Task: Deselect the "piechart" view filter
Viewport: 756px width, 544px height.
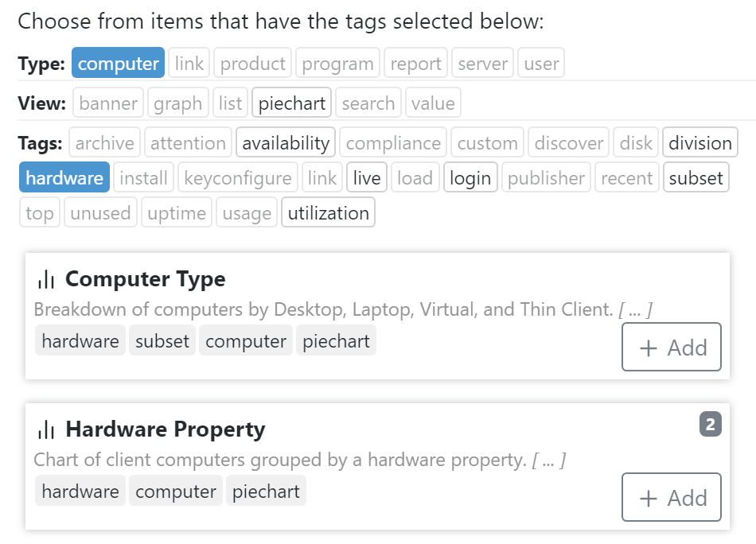Action: 291,102
